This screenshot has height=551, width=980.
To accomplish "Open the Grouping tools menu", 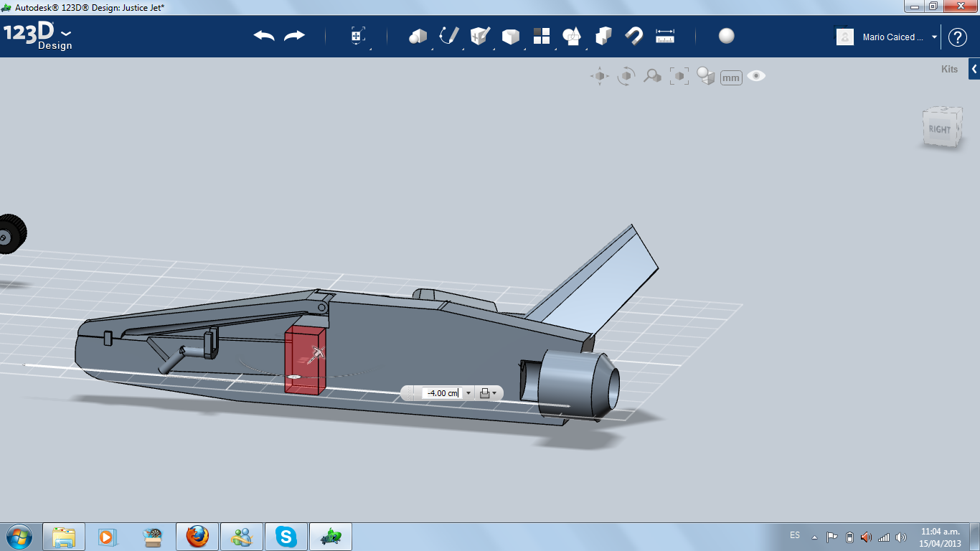I will [x=573, y=36].
